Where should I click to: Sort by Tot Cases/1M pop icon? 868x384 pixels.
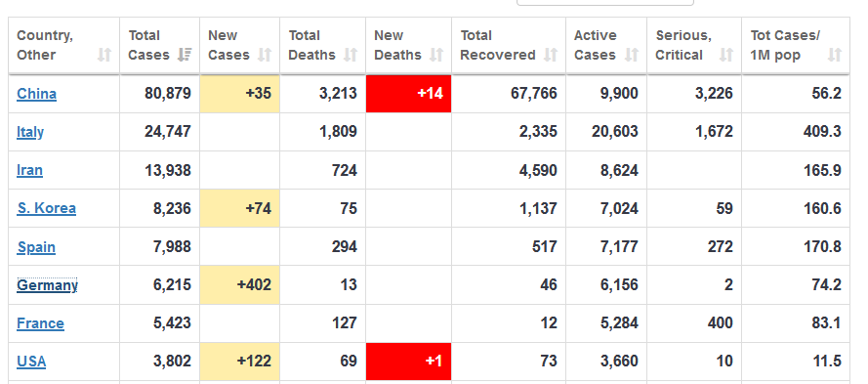pos(835,55)
